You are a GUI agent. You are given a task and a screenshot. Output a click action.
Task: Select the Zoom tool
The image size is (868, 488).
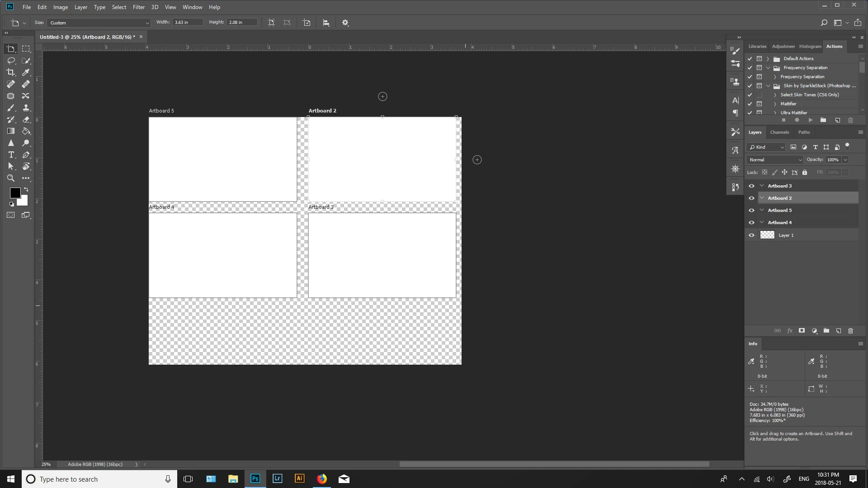coord(11,178)
